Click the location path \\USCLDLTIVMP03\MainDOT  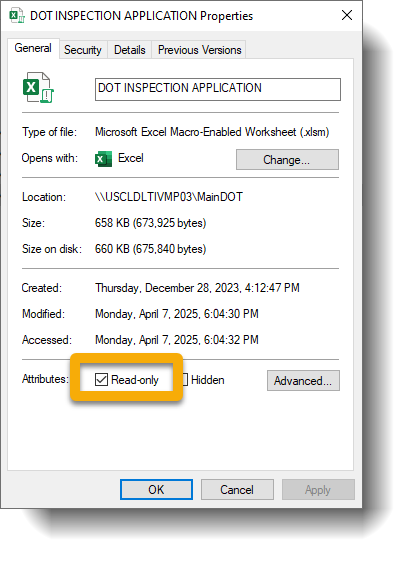[x=169, y=197]
